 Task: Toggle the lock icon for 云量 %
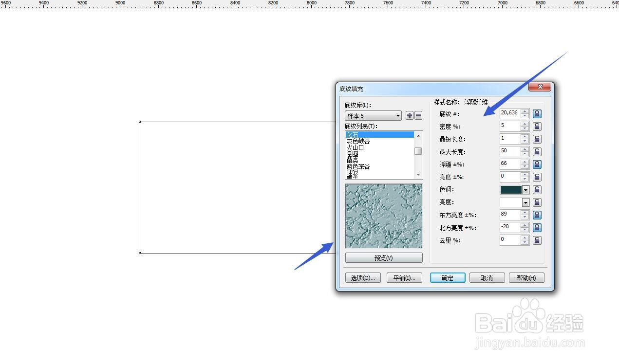point(537,240)
